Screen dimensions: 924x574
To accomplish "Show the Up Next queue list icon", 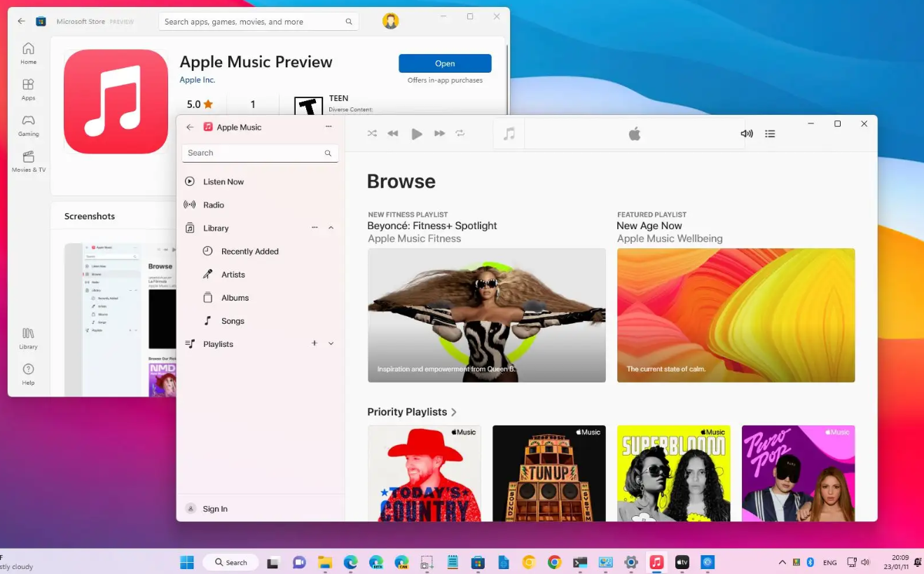I will (770, 133).
